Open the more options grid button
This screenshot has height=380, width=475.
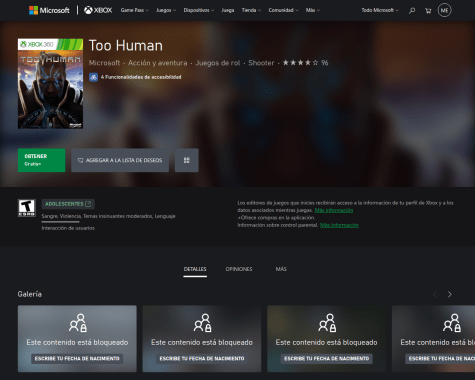187,160
